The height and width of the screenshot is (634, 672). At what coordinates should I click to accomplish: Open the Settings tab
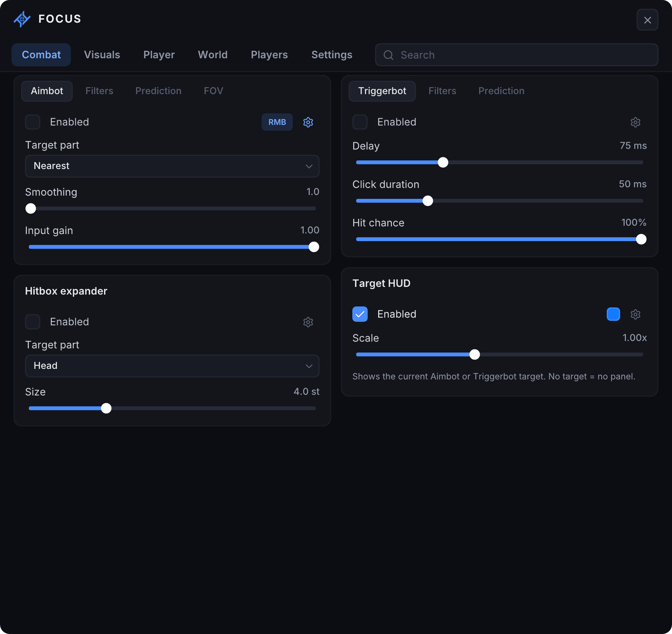tap(332, 55)
